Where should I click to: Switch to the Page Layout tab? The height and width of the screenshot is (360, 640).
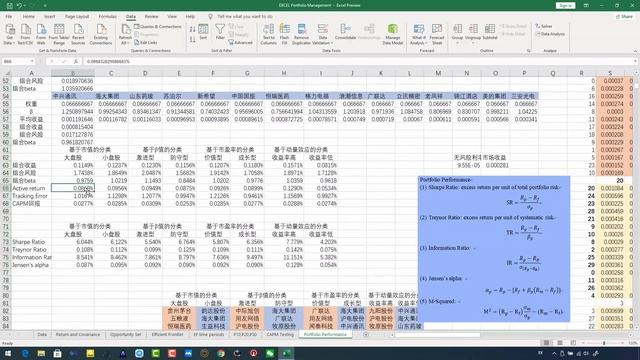pyautogui.click(x=77, y=17)
